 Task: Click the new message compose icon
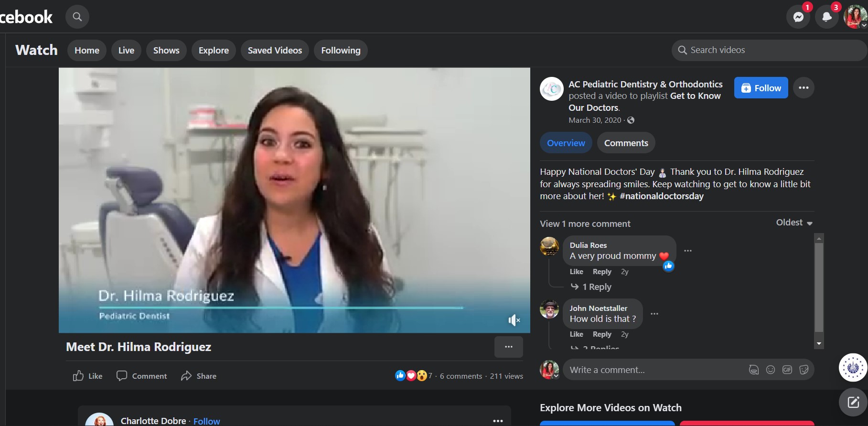coord(853,402)
